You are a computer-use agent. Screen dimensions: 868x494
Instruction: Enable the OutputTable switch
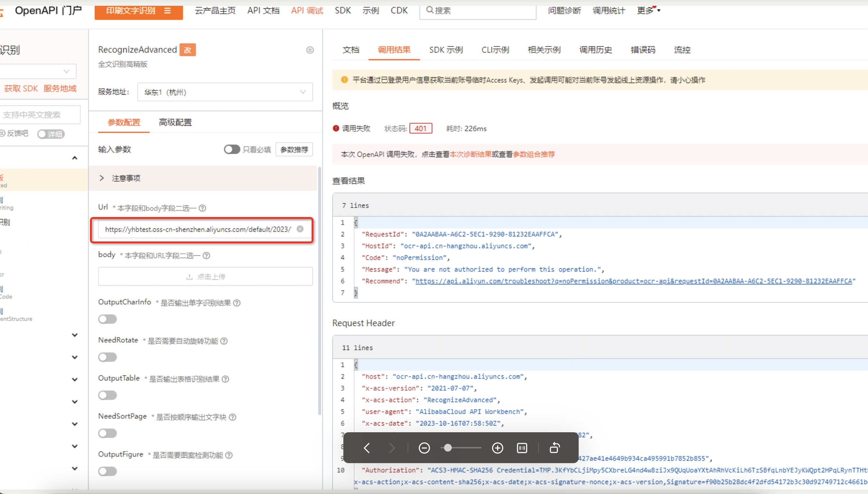107,395
